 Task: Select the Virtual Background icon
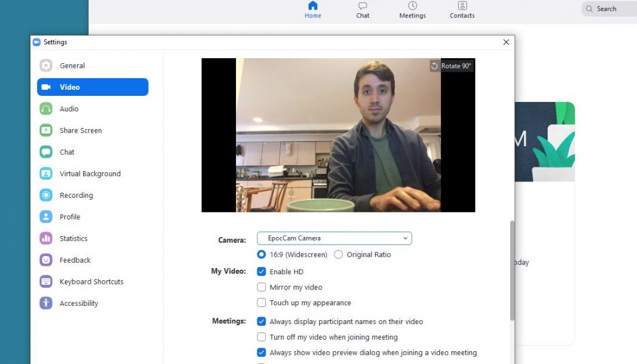tap(46, 174)
